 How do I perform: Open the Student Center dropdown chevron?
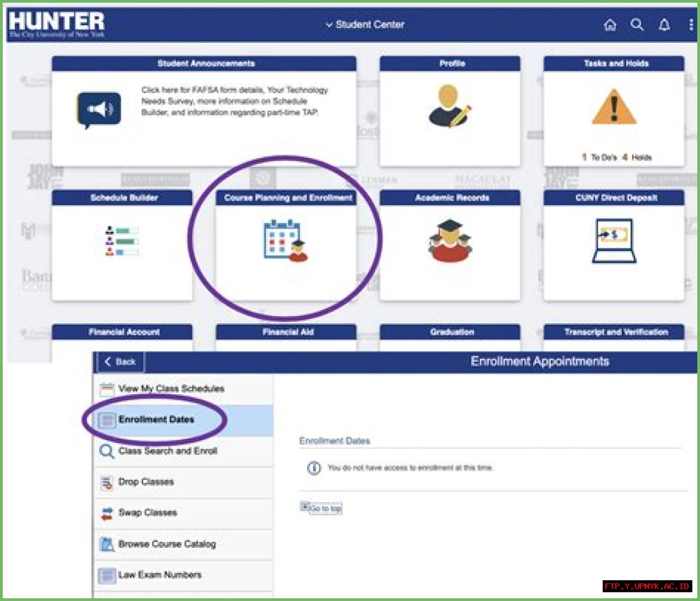(329, 25)
